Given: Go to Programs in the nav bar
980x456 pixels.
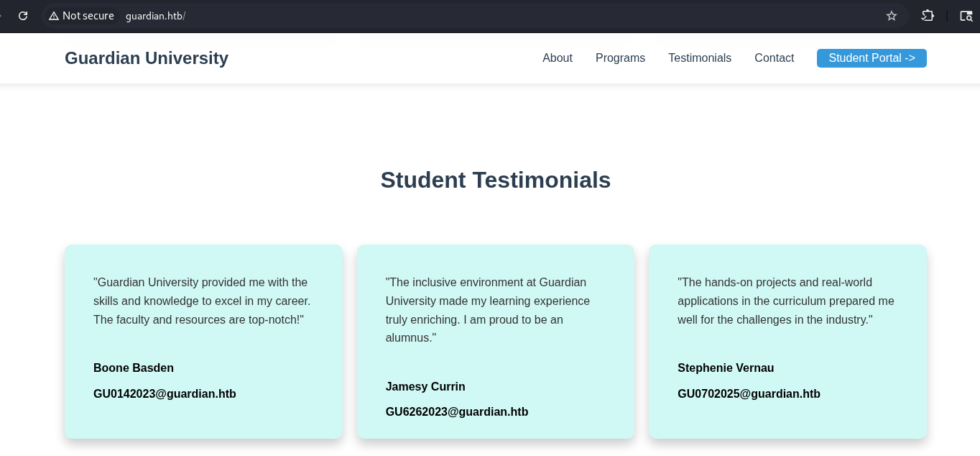Looking at the screenshot, I should (x=620, y=58).
